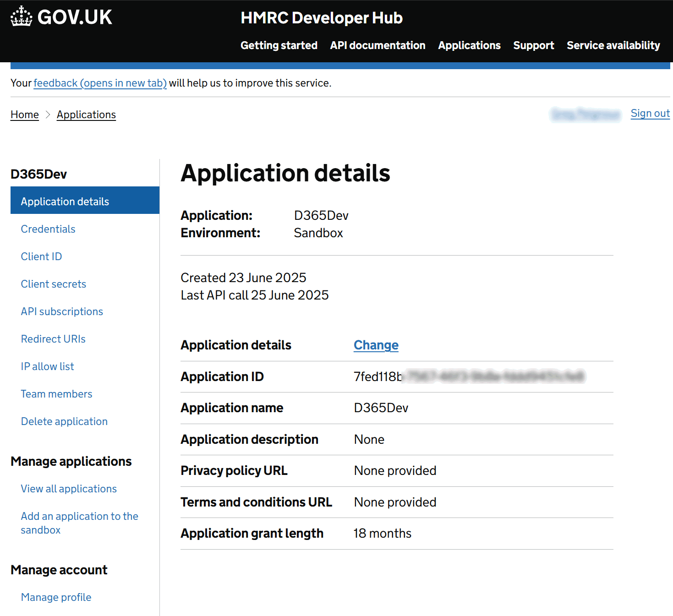Screen dimensions: 673x616
Task: Check Service availability in the header
Action: click(613, 45)
